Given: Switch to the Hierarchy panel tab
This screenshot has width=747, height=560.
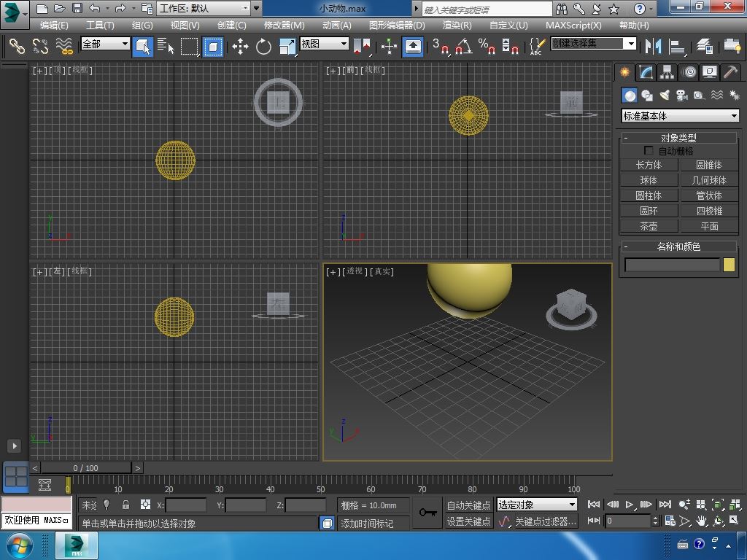Looking at the screenshot, I should (x=667, y=72).
